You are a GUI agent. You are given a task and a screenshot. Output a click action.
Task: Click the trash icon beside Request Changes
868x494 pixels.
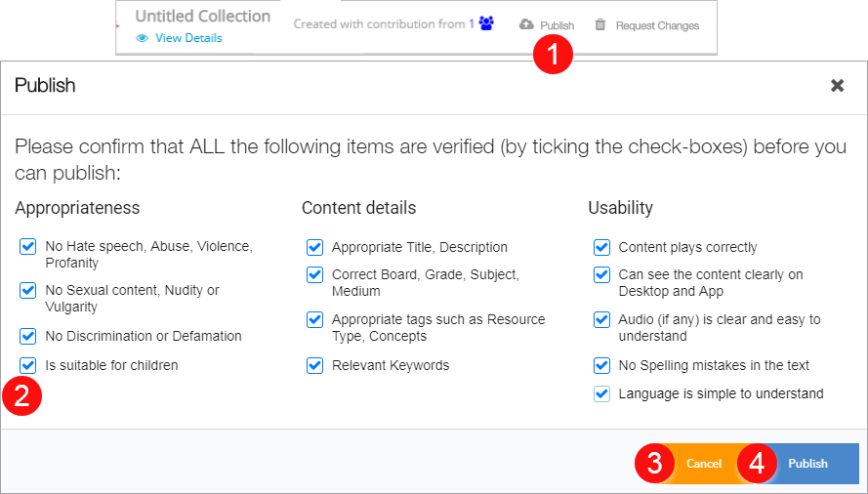pyautogui.click(x=600, y=24)
